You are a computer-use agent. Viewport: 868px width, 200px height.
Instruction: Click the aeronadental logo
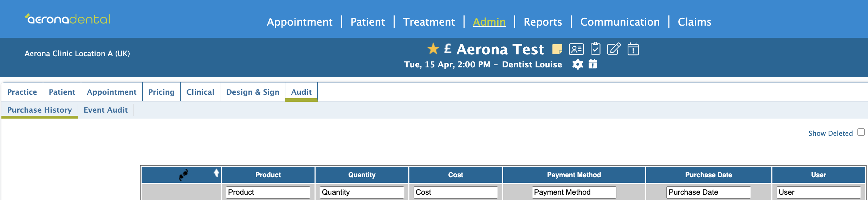click(68, 19)
